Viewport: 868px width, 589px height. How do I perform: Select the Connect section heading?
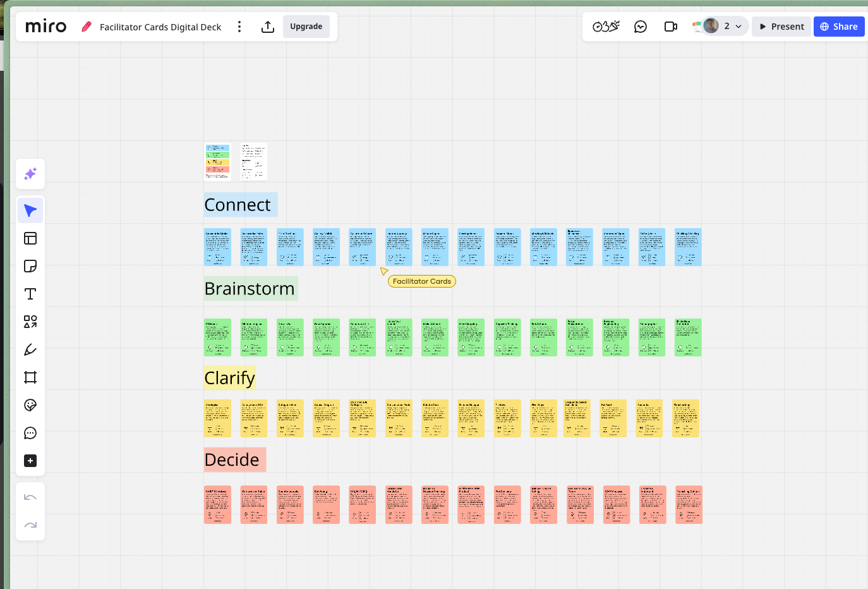238,205
